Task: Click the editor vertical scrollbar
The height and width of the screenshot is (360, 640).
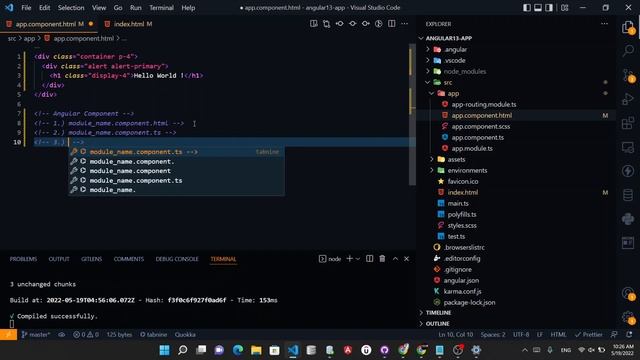Action: click(412, 114)
